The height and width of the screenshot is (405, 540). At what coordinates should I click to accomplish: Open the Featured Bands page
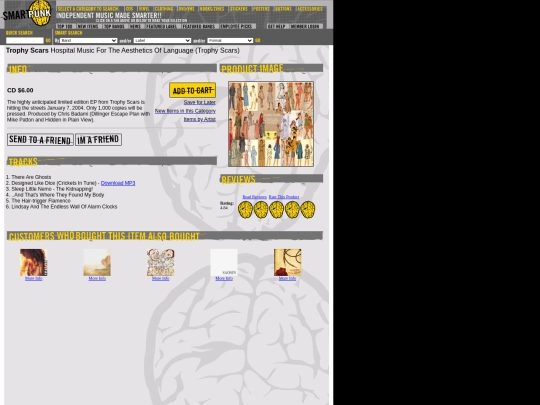click(x=199, y=26)
